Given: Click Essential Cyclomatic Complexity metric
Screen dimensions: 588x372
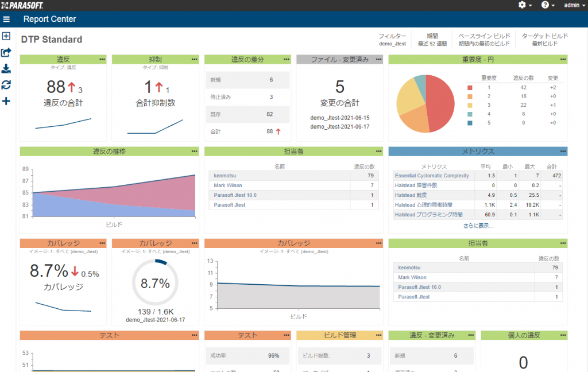Looking at the screenshot, I should (x=432, y=176).
